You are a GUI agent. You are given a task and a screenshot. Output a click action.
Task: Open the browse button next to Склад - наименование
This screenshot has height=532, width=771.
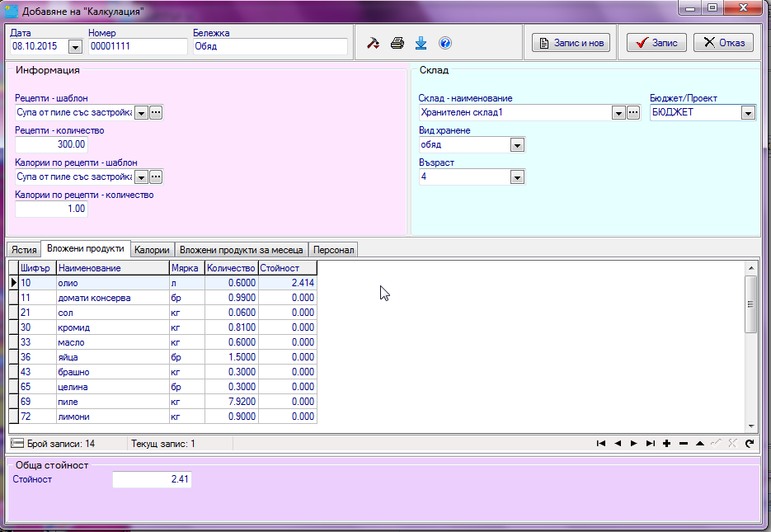pyautogui.click(x=633, y=113)
